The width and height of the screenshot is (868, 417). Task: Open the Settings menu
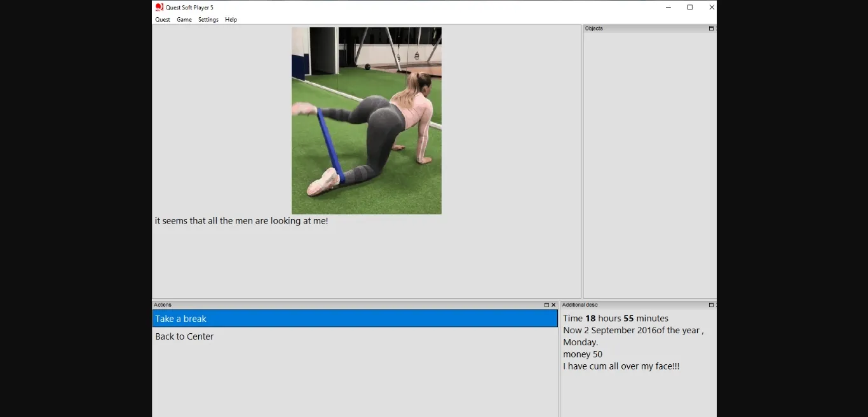click(x=208, y=20)
